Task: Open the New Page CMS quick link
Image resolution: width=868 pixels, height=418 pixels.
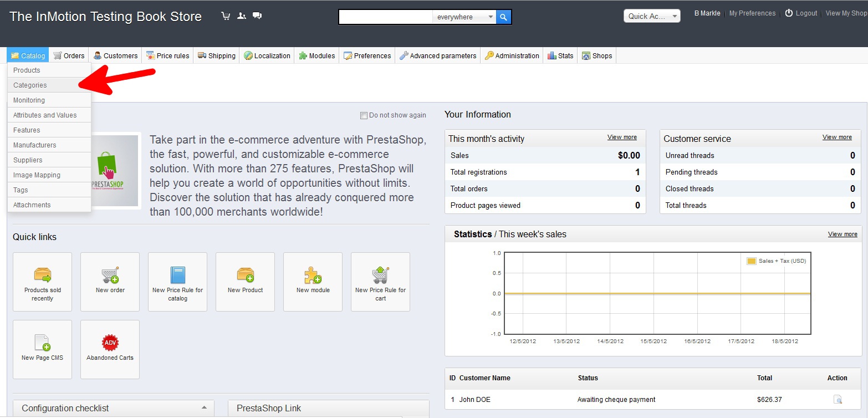Action: point(42,349)
